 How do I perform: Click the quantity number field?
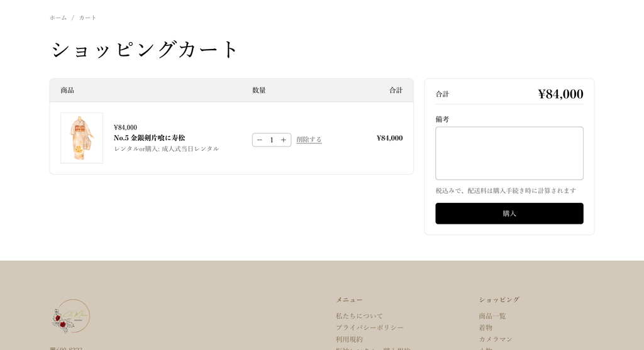click(272, 140)
